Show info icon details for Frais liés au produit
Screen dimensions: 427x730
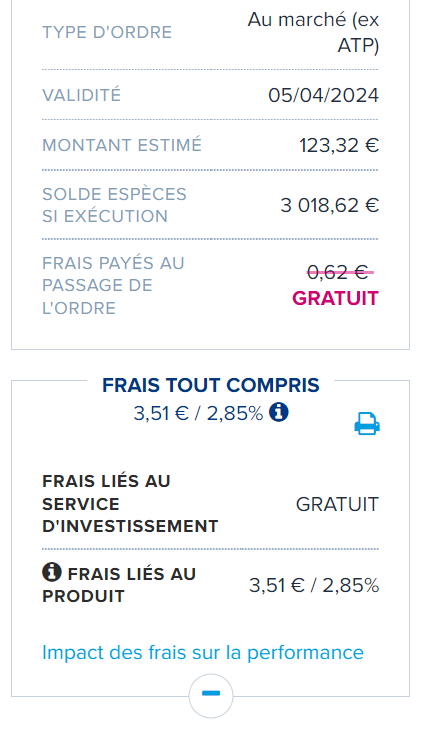(x=52, y=572)
